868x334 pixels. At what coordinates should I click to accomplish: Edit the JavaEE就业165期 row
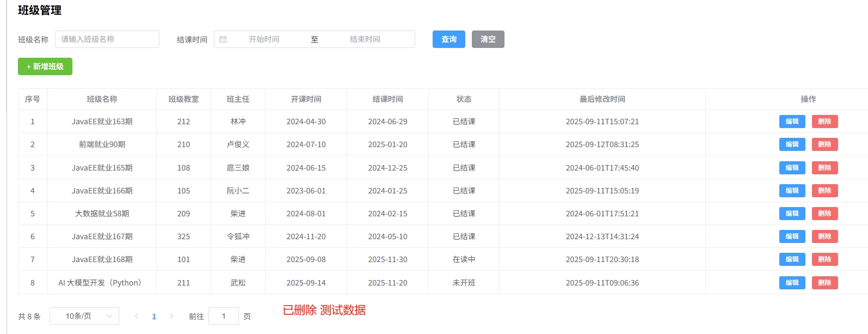(792, 168)
